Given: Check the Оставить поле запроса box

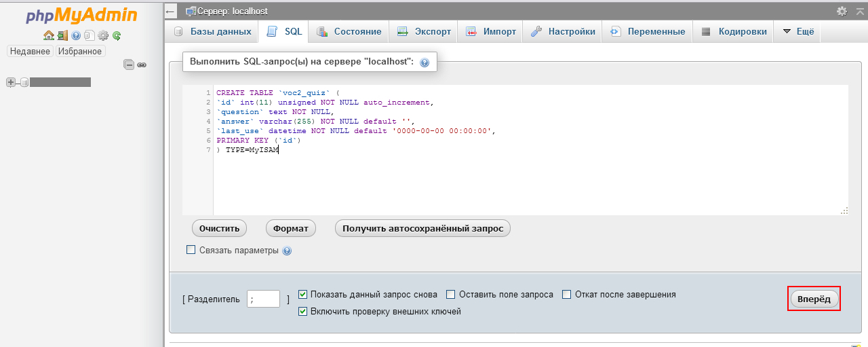Looking at the screenshot, I should (451, 295).
